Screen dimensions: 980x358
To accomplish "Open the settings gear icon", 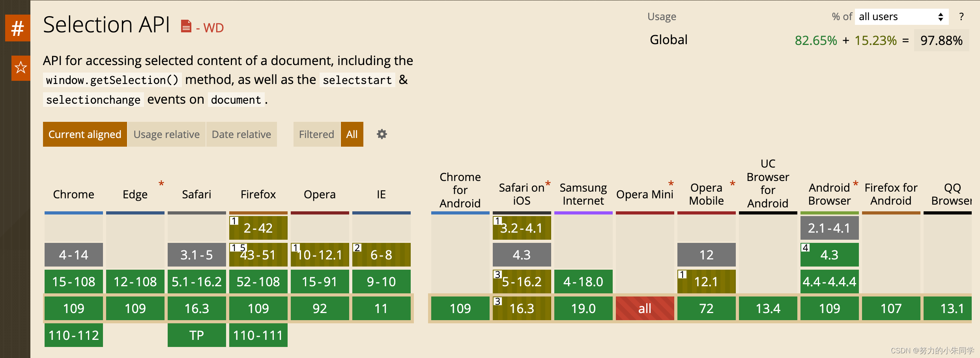I will (x=381, y=134).
